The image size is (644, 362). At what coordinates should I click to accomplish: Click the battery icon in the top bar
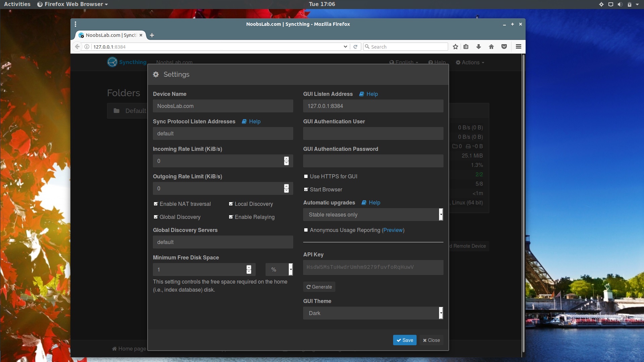(630, 4)
